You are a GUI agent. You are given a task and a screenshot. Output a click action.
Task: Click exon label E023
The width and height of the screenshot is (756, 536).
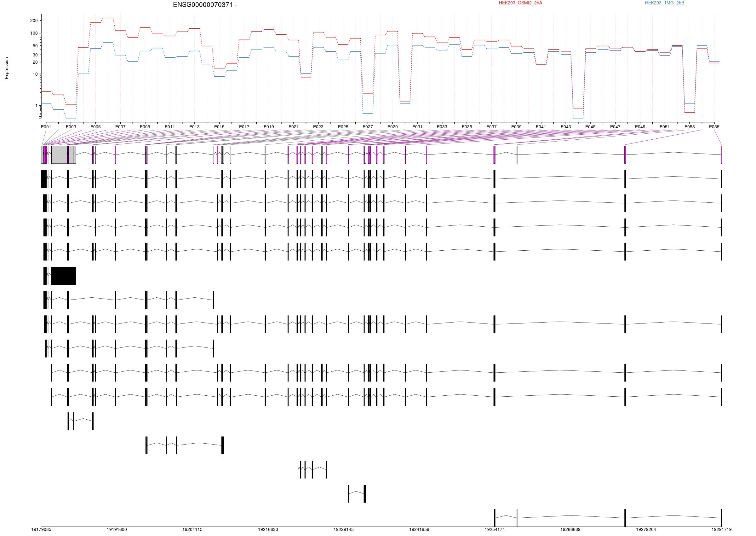318,127
